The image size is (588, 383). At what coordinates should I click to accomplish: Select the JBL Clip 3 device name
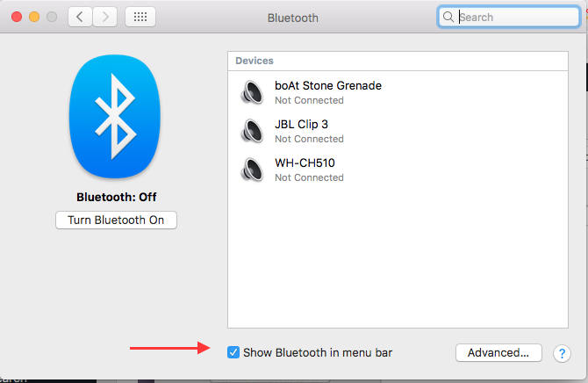coord(301,125)
